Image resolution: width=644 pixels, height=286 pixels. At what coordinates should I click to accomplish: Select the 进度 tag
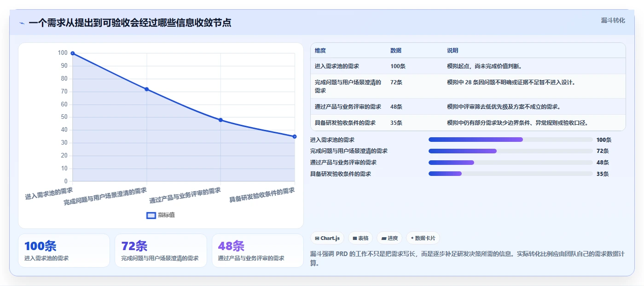coord(389,238)
